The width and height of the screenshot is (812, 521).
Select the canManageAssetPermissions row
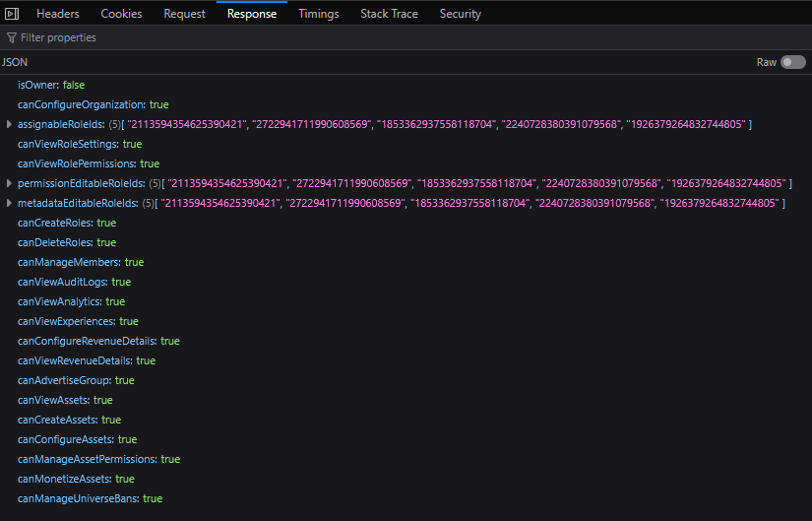tap(406, 459)
